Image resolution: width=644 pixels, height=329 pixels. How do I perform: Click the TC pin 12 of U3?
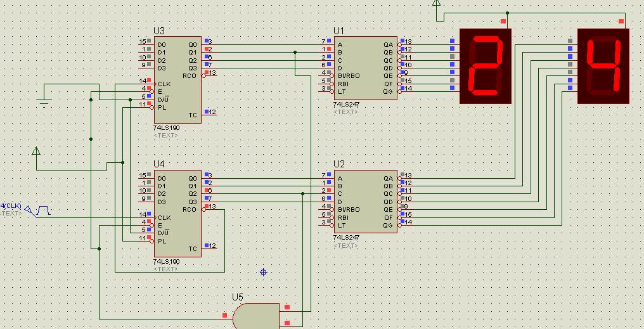pyautogui.click(x=209, y=115)
